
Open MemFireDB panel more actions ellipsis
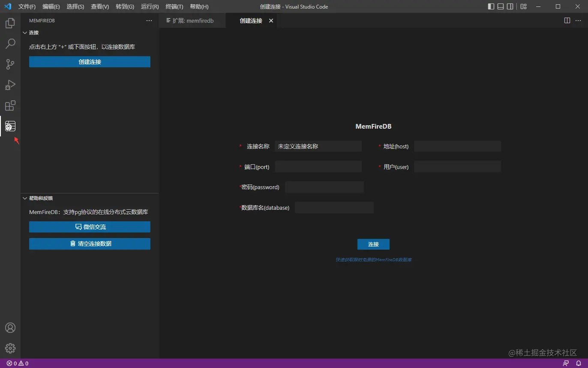click(x=149, y=21)
